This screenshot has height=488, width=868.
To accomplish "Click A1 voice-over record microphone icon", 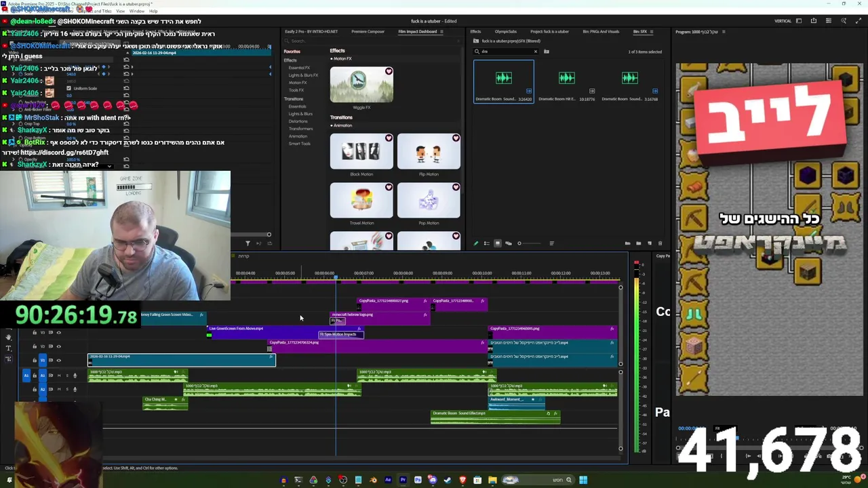I will coord(75,375).
